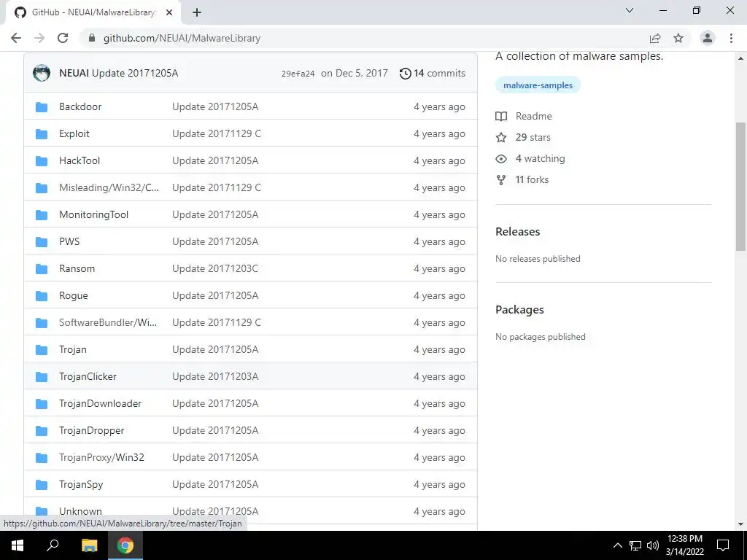This screenshot has height=560, width=747.
Task: Open volume control in tray
Action: (653, 545)
